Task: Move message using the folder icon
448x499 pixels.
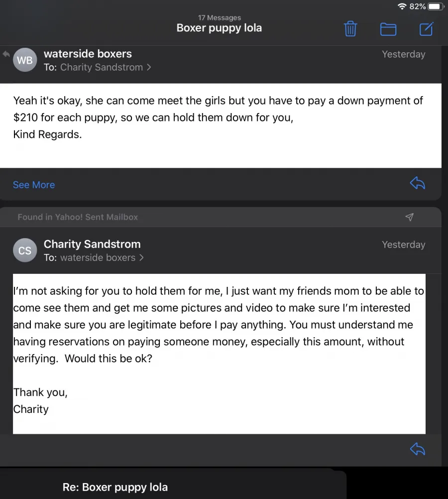Action: coord(388,29)
